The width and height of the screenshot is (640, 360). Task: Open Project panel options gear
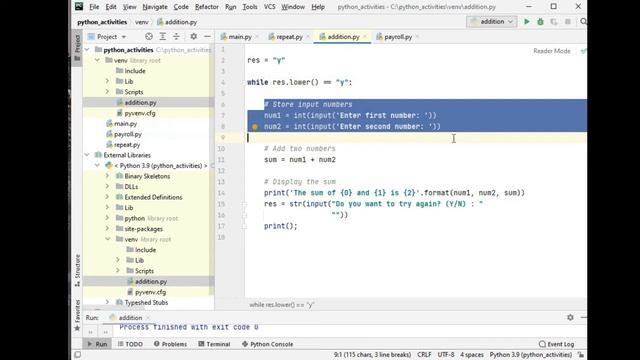pos(193,37)
